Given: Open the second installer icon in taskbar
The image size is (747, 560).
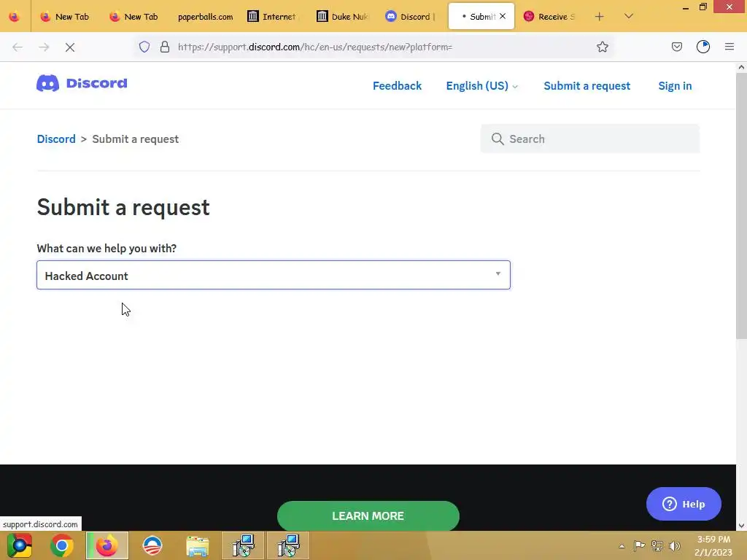Looking at the screenshot, I should (x=288, y=545).
